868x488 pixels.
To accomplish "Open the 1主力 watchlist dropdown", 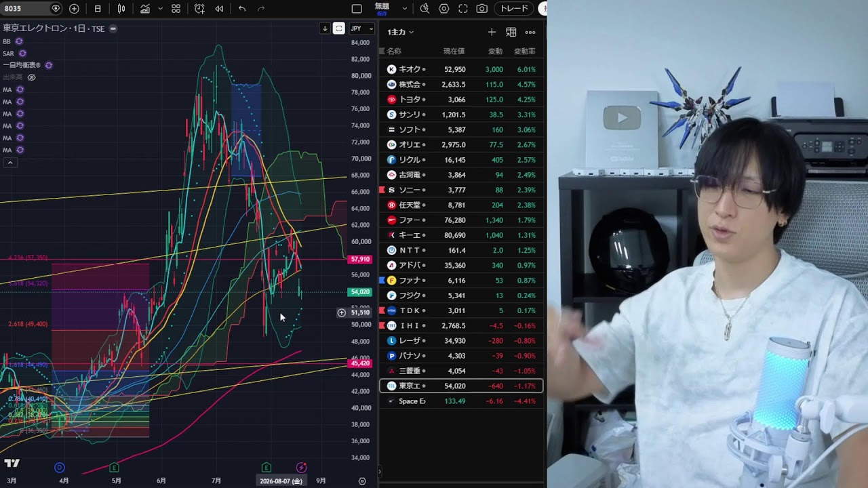I will 401,32.
